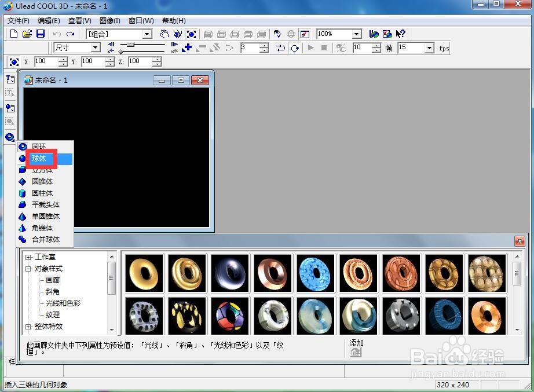Click the Insert geometric object icon

(x=10, y=137)
